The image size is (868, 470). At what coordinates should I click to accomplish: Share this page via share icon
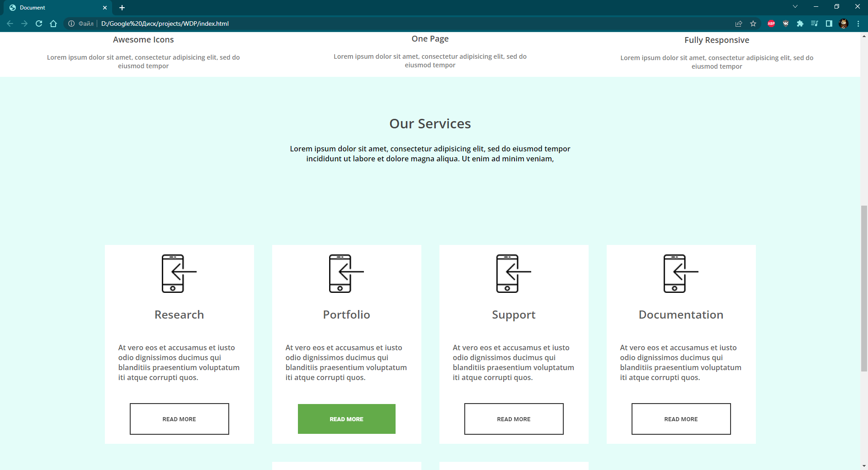739,23
